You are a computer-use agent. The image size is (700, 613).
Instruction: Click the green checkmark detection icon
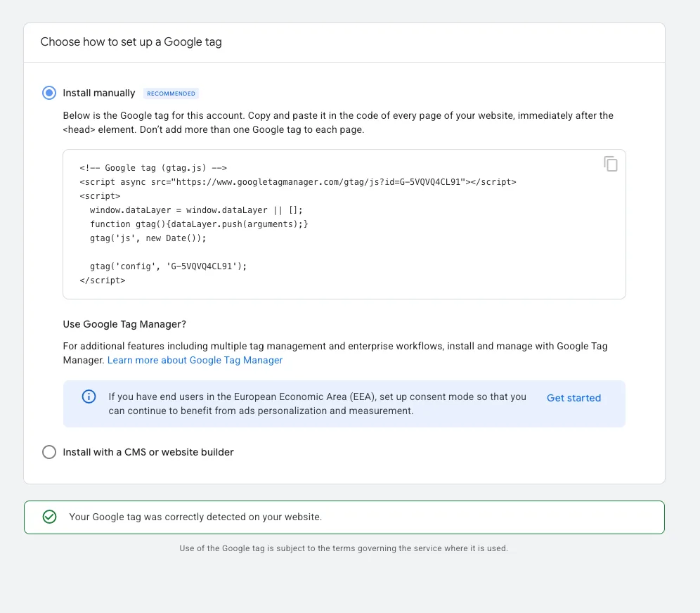coord(50,517)
